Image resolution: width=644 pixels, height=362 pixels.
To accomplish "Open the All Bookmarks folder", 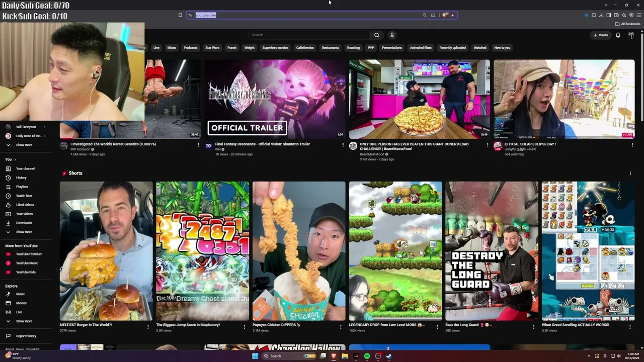I will pyautogui.click(x=628, y=24).
